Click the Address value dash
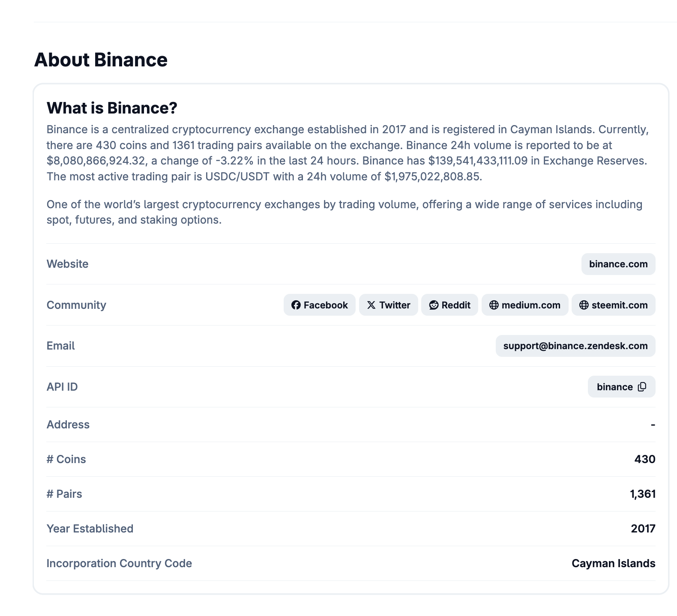The width and height of the screenshot is (677, 616). [x=653, y=425]
